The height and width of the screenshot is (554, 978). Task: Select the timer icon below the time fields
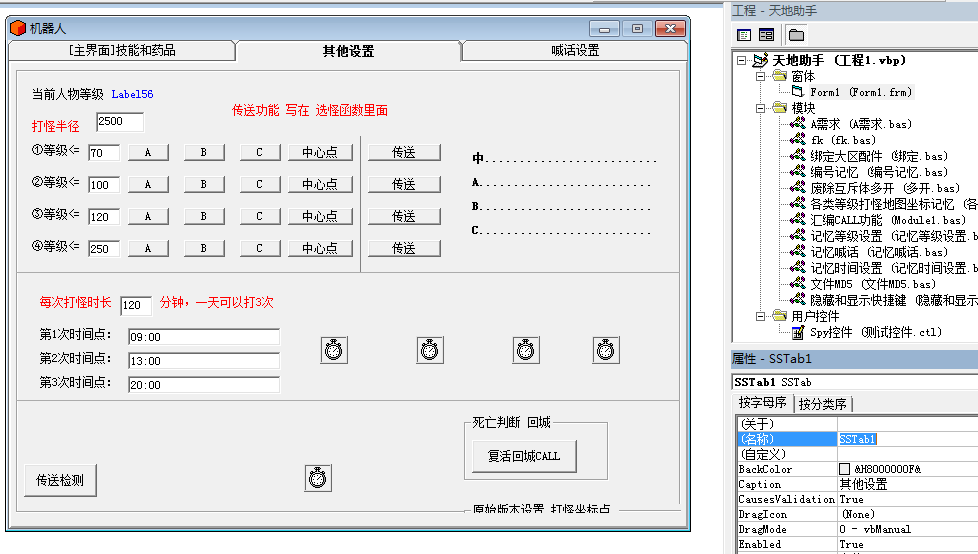point(317,478)
